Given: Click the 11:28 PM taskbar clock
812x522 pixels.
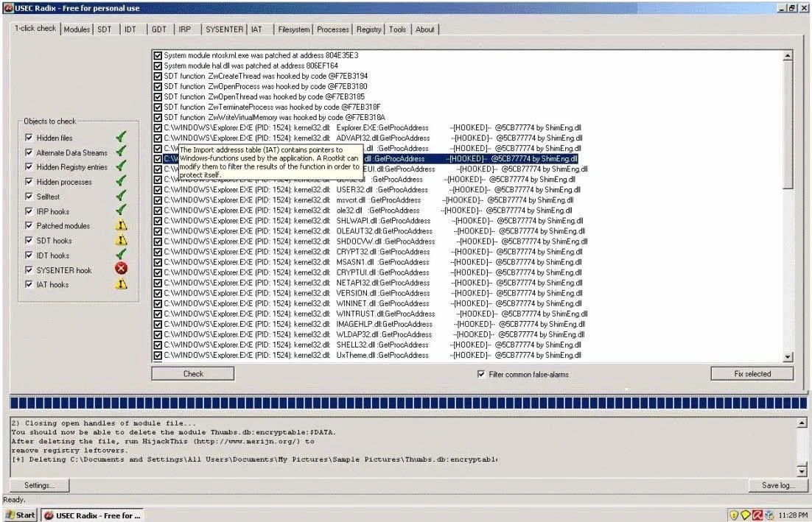Looking at the screenshot, I should tap(793, 515).
